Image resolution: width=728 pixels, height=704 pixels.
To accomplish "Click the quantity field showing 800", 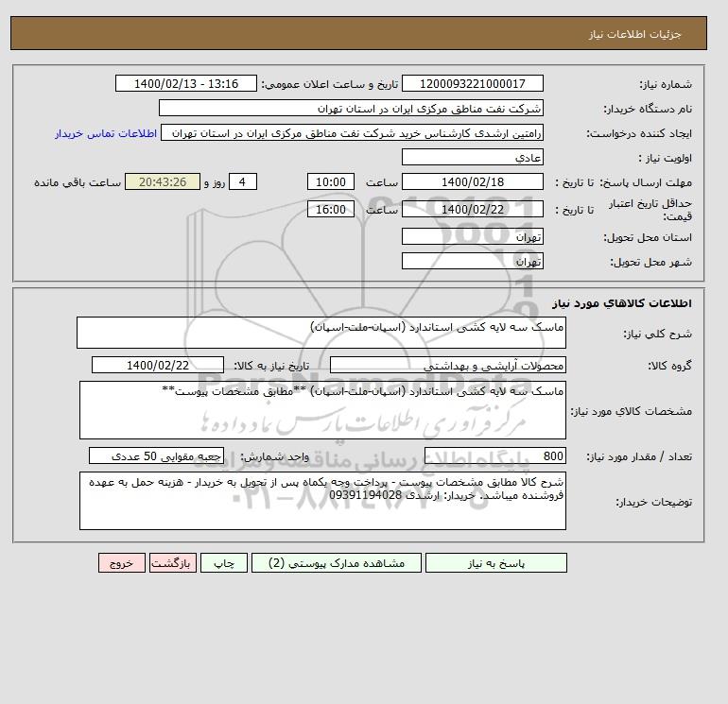I will coord(494,455).
